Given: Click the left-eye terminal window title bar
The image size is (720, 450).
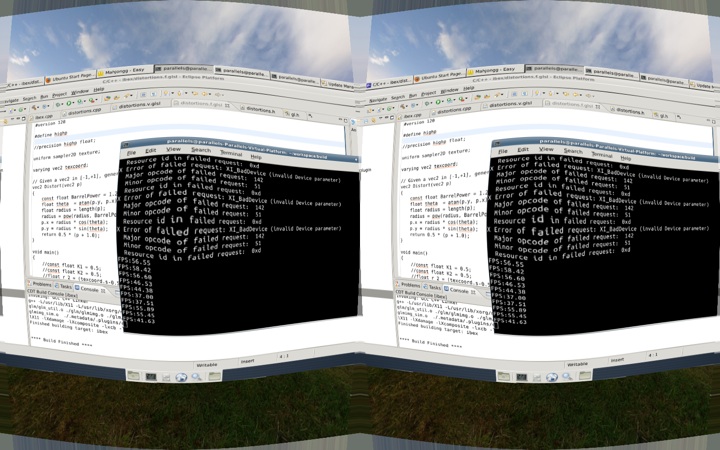Looking at the screenshot, I should click(239, 147).
